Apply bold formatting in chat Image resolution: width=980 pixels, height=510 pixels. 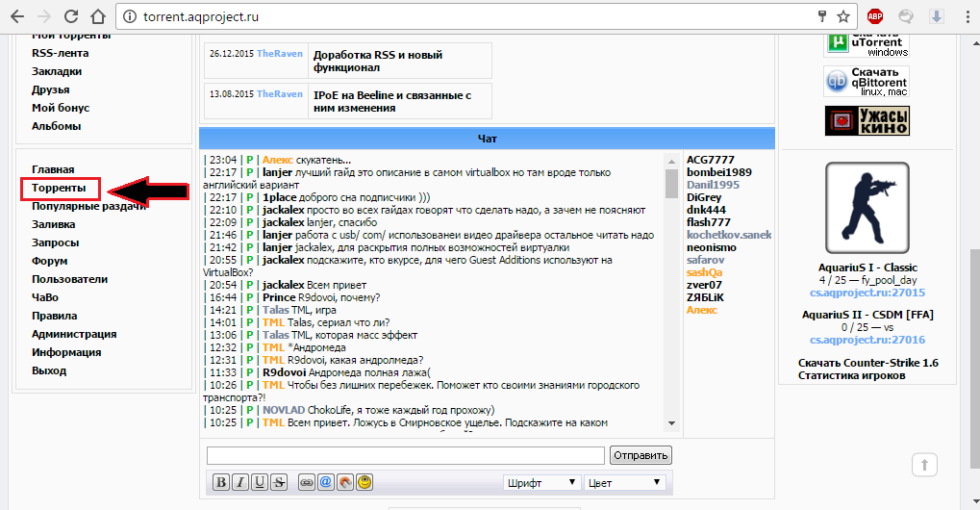220,482
